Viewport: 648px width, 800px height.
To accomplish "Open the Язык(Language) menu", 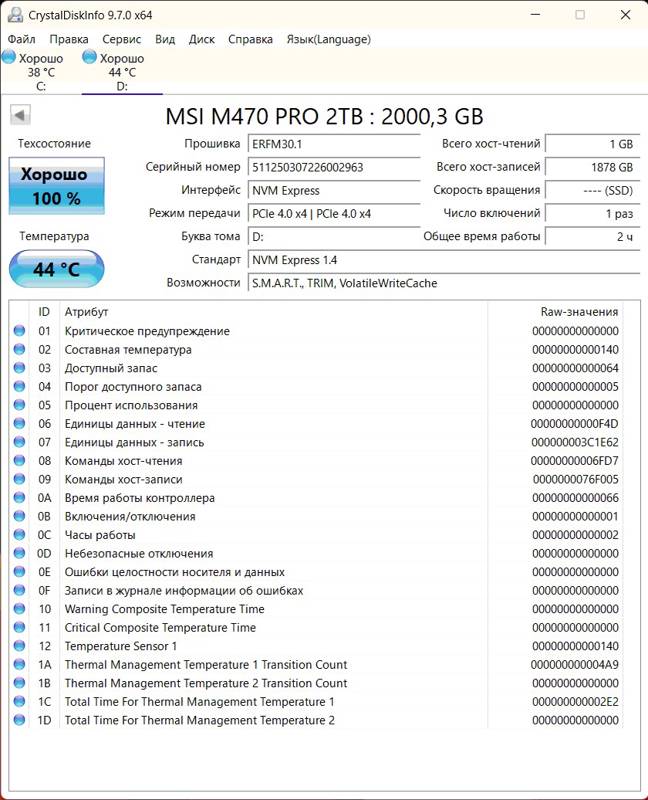I will click(328, 39).
